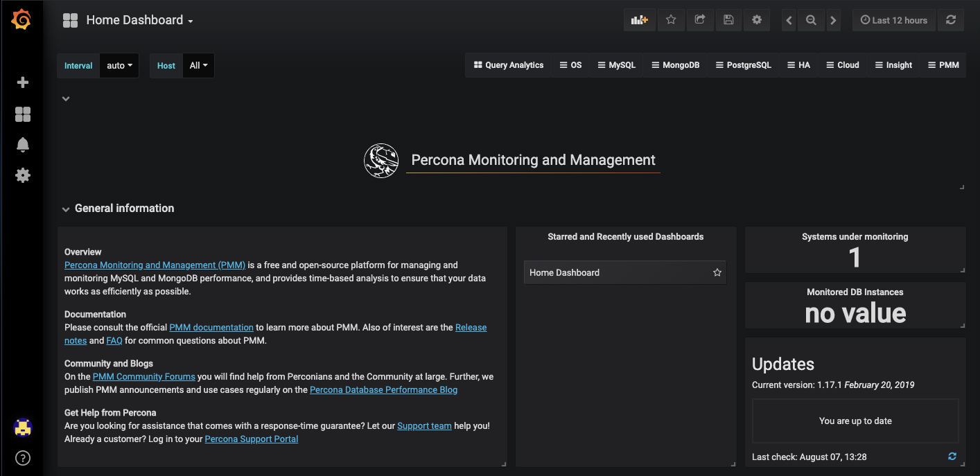
Task: Click Monitored DB Instances panel title
Action: [855, 292]
